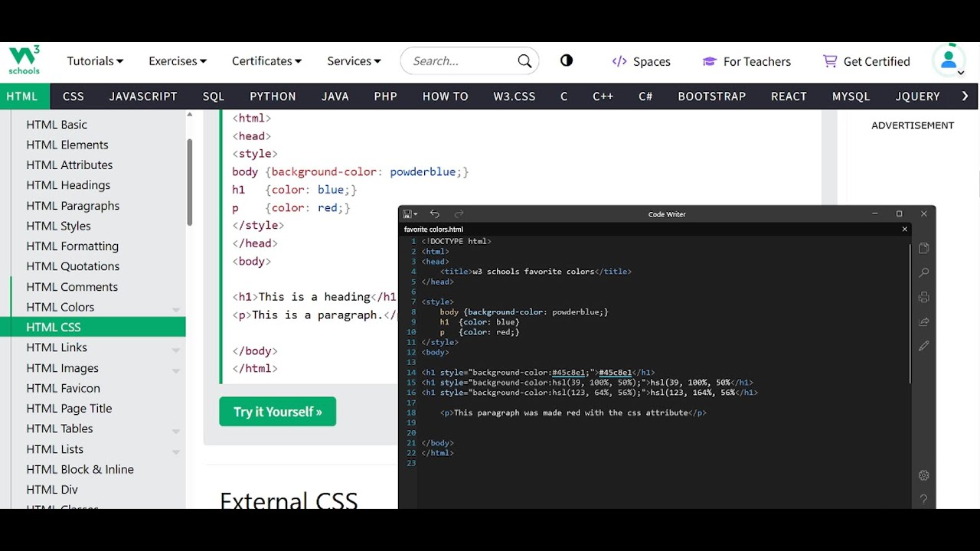Open the Services dropdown
This screenshot has width=980, height=551.
tap(354, 61)
